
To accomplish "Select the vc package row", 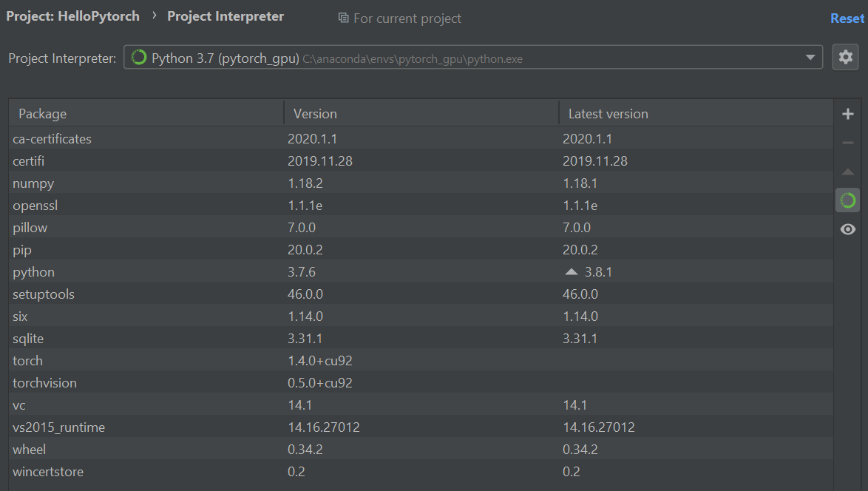I will coord(421,404).
